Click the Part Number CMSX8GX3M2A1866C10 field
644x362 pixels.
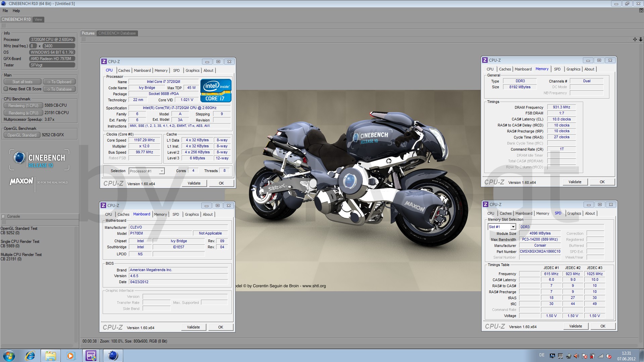tap(540, 251)
